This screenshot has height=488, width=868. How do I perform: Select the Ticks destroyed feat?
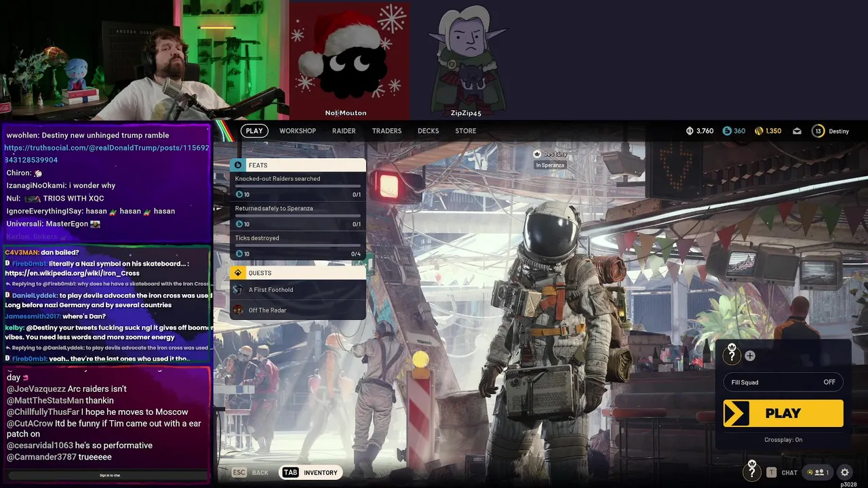click(298, 246)
